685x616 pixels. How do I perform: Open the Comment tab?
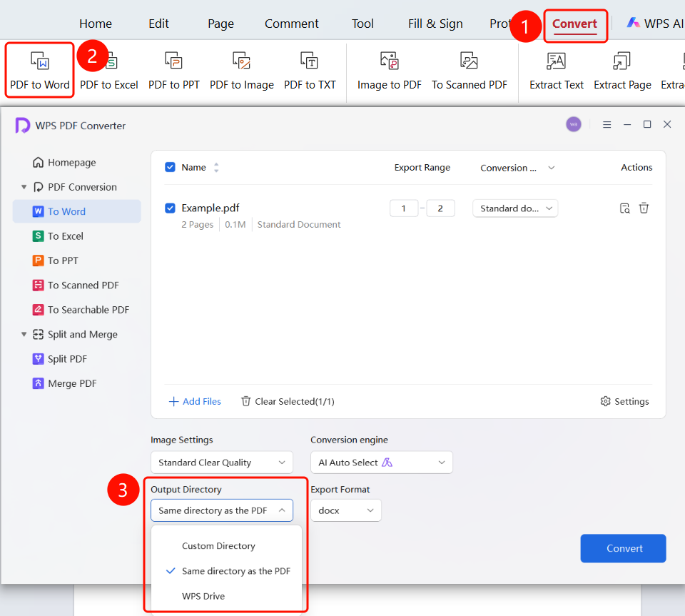[x=291, y=24]
